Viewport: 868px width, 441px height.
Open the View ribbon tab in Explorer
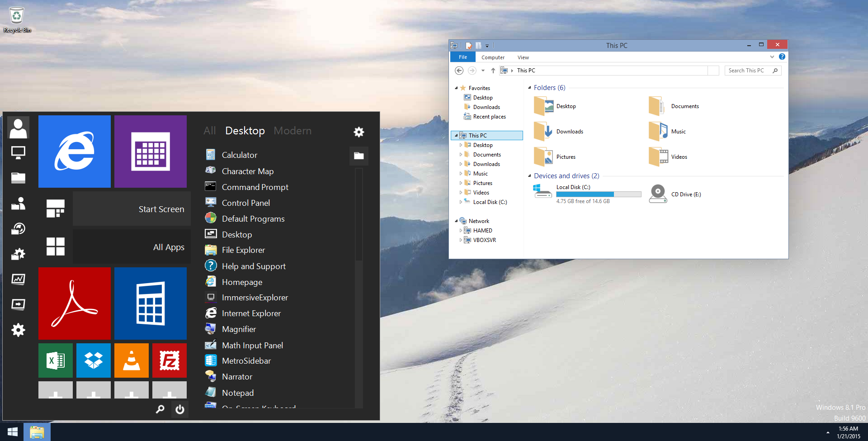(x=523, y=57)
